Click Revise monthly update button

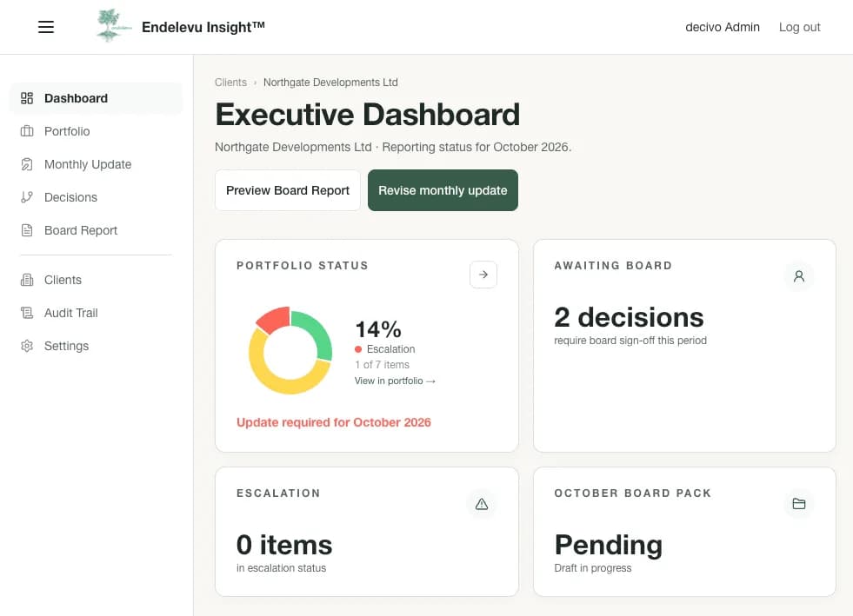click(443, 190)
